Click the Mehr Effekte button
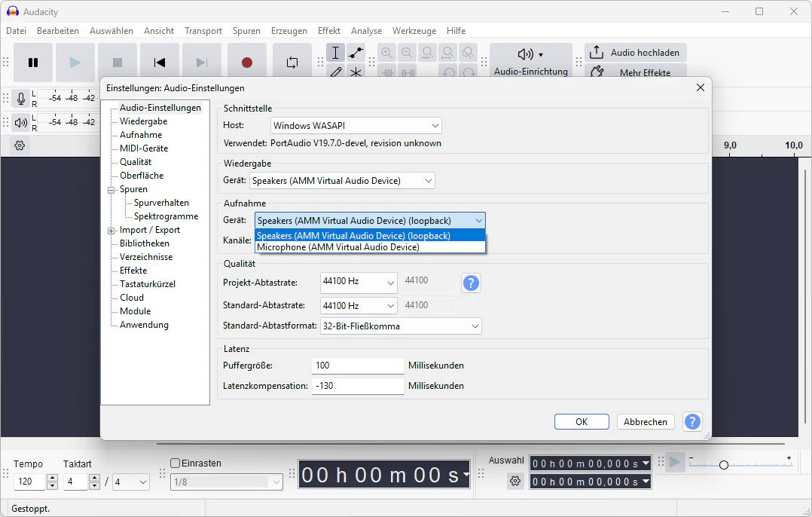812x517 pixels. 636,72
